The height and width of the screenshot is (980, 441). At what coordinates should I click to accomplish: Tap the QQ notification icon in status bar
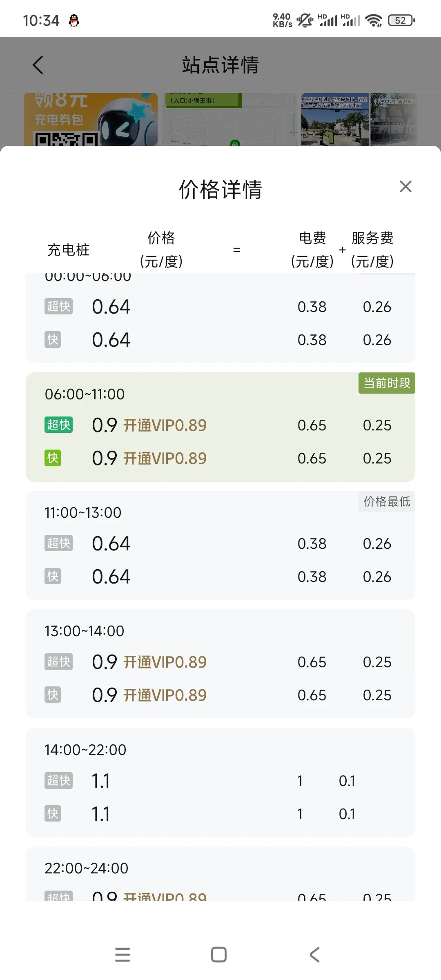tap(74, 20)
